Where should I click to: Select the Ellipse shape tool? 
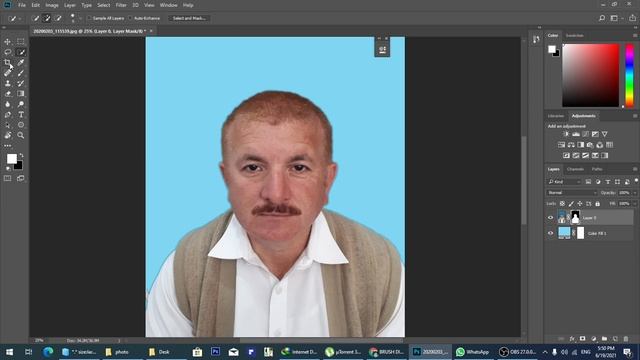pos(20,125)
